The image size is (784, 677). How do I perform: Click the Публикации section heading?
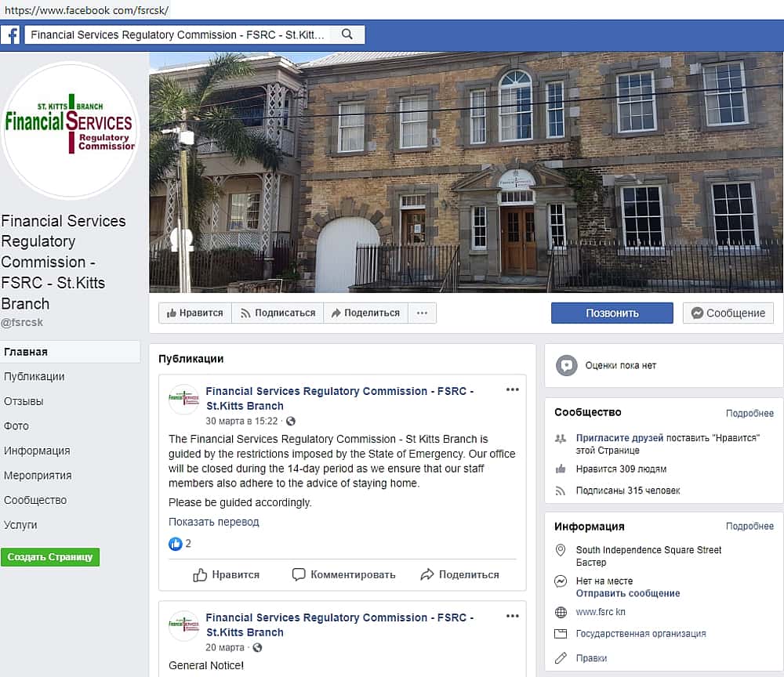(191, 359)
